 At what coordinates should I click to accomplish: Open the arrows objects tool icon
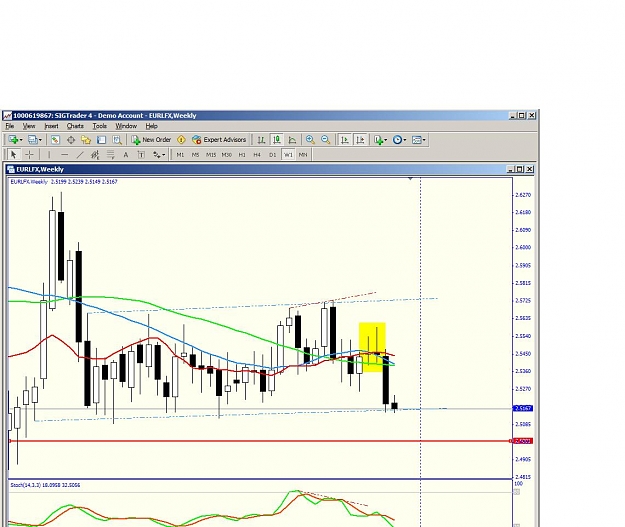[x=157, y=155]
